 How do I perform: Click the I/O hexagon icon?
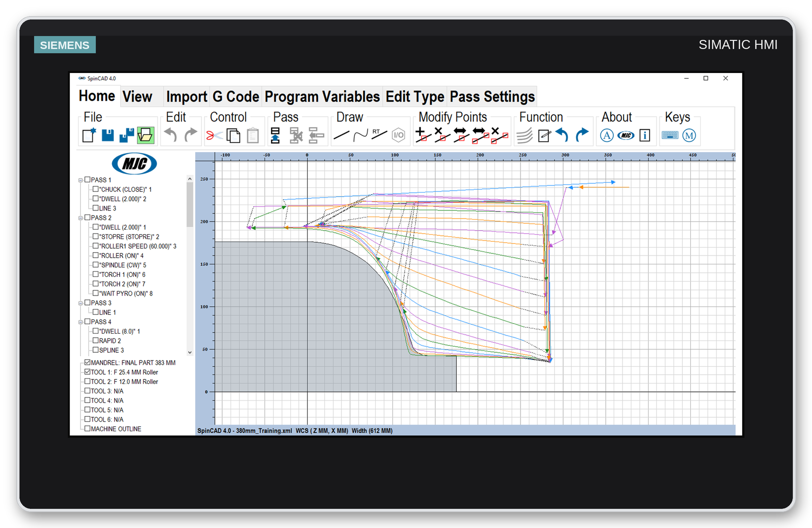coord(398,135)
